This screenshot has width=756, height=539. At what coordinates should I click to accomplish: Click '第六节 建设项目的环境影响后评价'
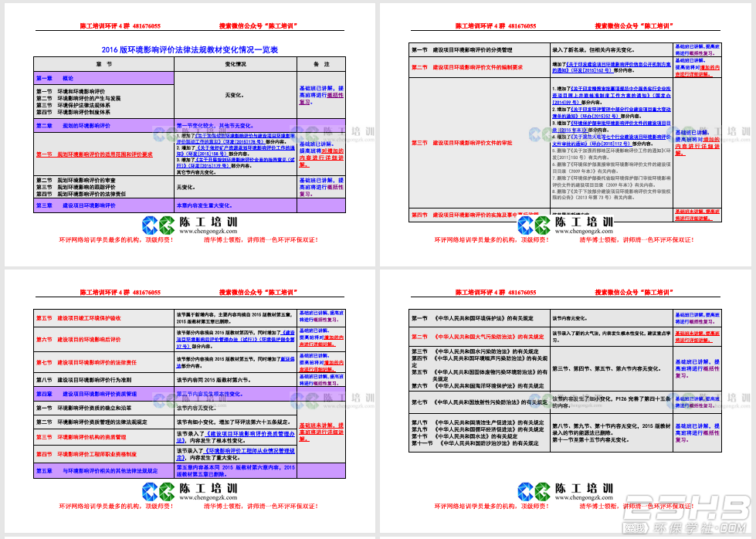pos(79,340)
